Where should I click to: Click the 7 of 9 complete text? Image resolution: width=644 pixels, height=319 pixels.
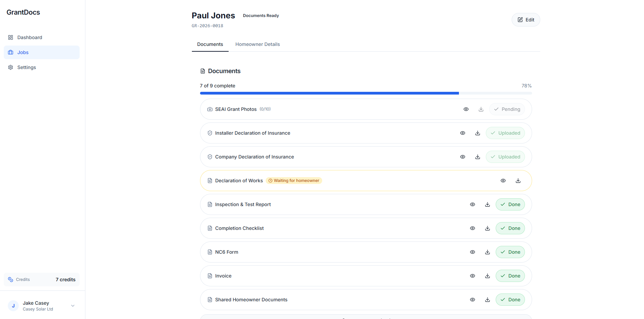[x=217, y=86]
